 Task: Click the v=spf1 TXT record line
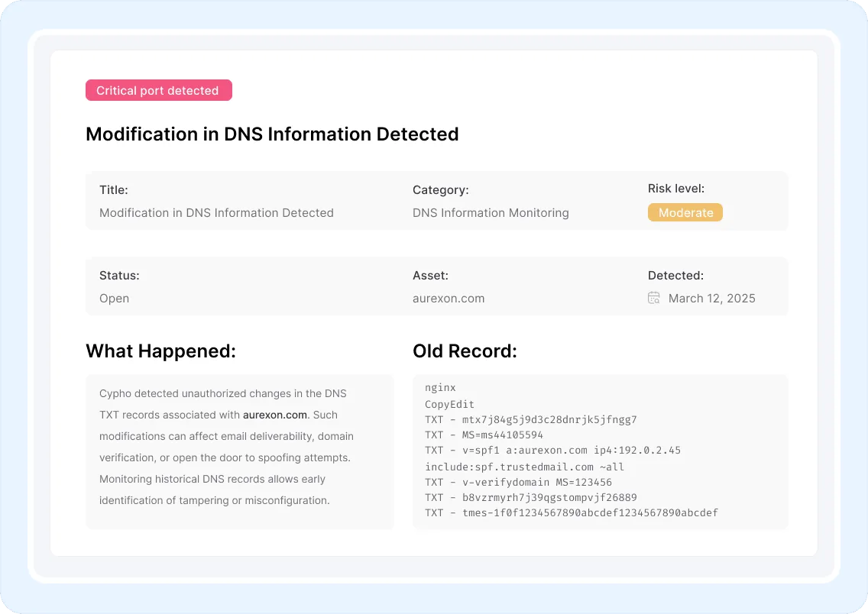coord(552,450)
